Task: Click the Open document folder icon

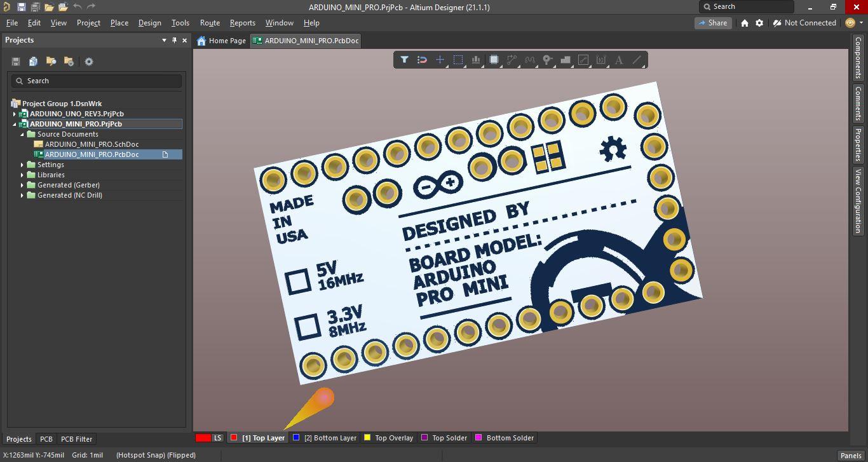Action: point(49,7)
